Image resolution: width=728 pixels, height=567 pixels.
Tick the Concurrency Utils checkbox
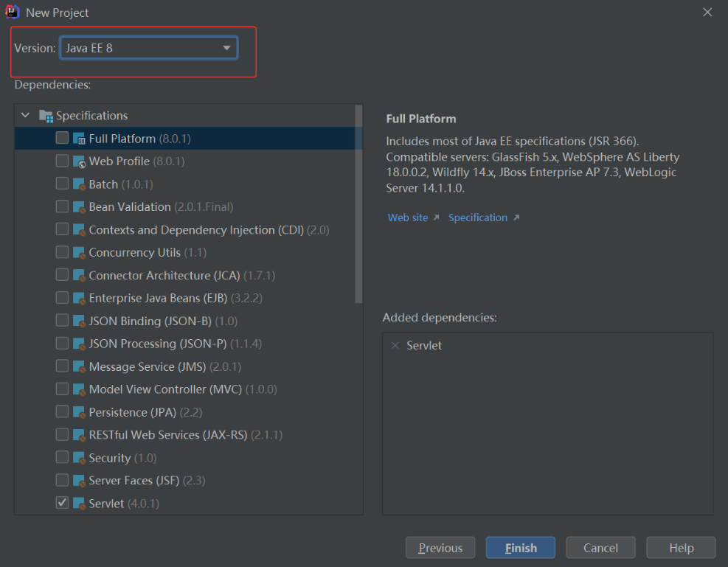click(62, 251)
